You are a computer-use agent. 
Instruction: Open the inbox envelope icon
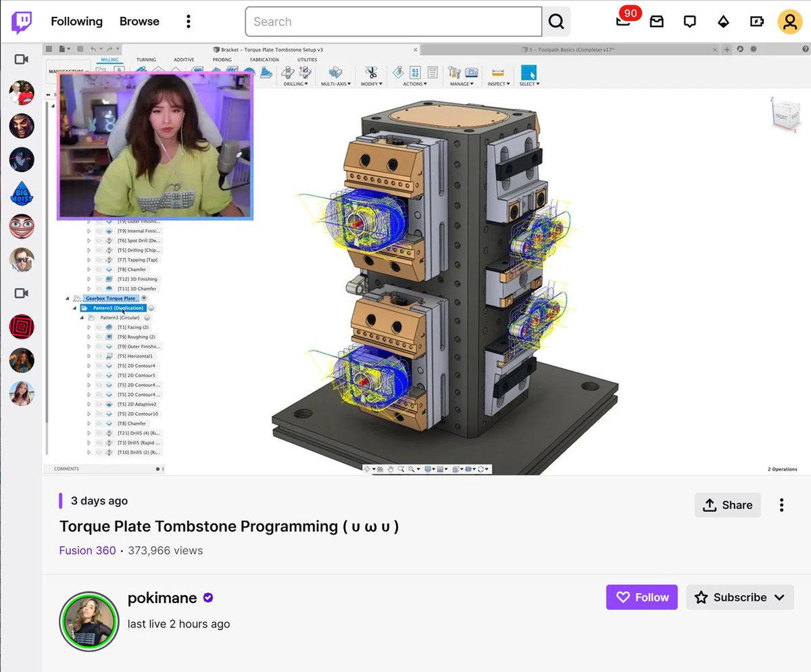tap(656, 22)
